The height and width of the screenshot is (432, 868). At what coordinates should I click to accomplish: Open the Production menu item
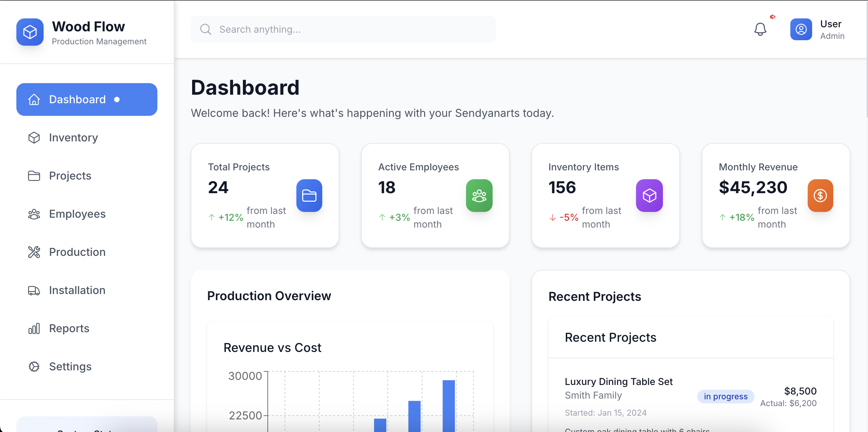[77, 252]
